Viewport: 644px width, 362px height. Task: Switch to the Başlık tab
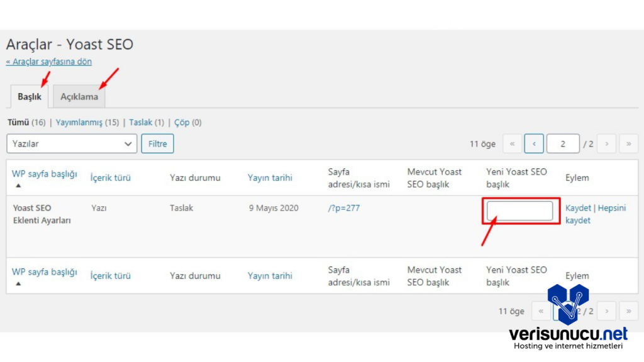tap(30, 97)
